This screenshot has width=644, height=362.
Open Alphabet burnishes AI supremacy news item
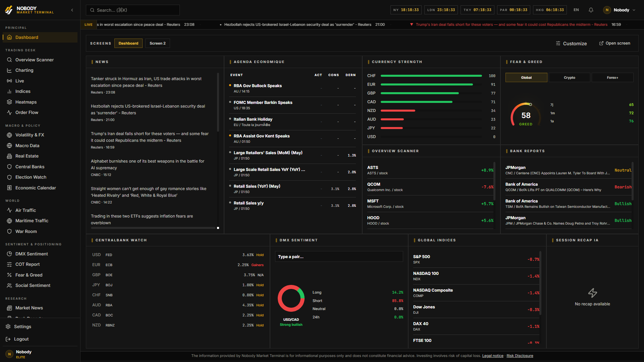pyautogui.click(x=150, y=168)
